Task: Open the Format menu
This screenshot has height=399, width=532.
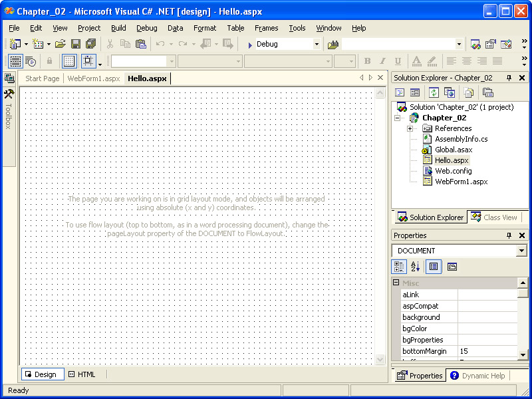Action: [x=205, y=28]
